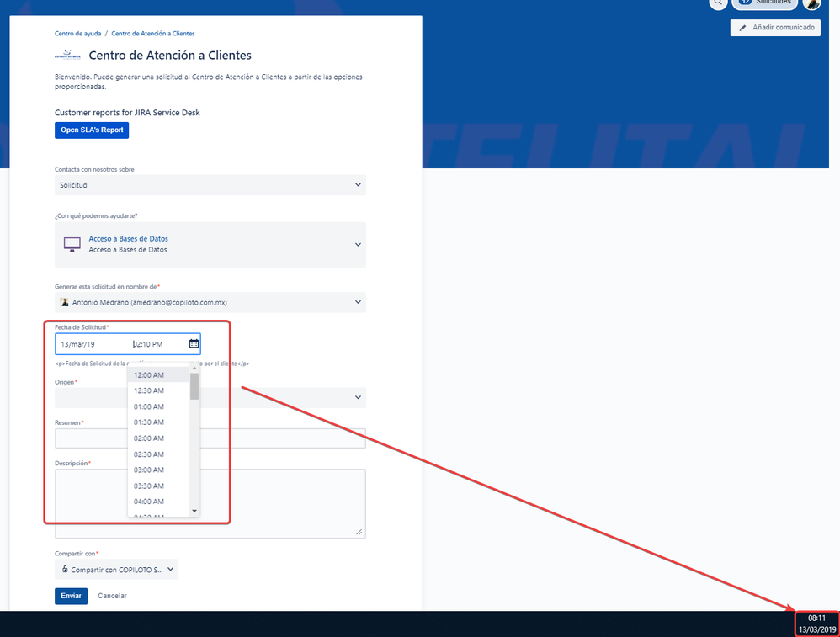Screen dimensions: 840x637
Task: Click the time list scrollbar thumb
Action: coord(194,386)
